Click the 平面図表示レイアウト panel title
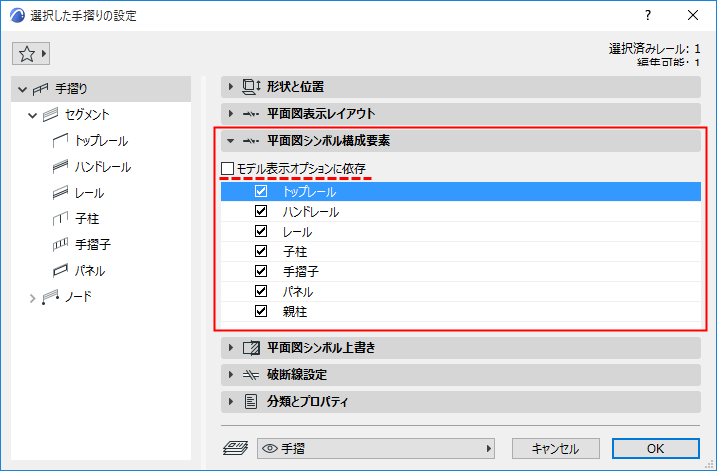Image resolution: width=717 pixels, height=471 pixels. (x=321, y=114)
